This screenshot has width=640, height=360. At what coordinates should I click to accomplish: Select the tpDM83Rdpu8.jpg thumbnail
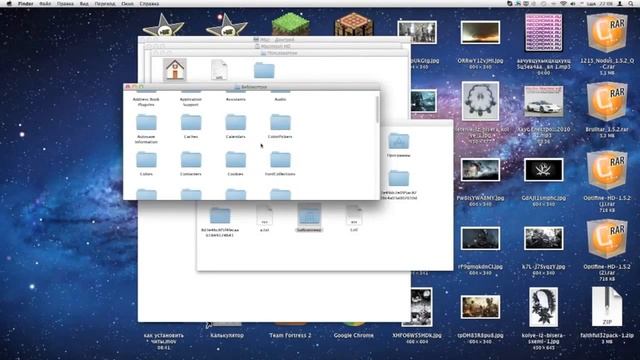click(480, 307)
